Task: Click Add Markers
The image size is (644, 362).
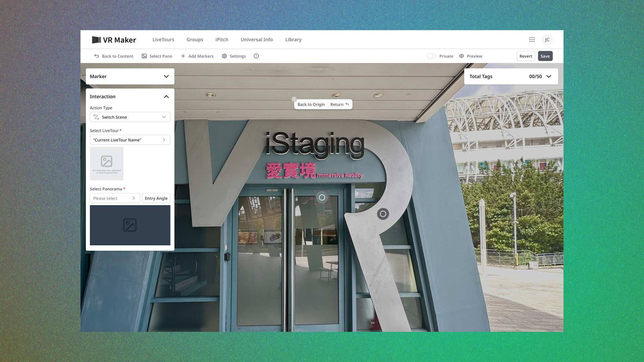Action: 197,56
